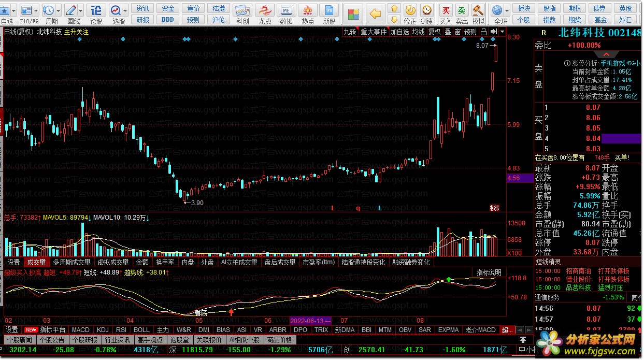Click the 板块 sector button
Viewport: 644px width, 360px height.
524,8
